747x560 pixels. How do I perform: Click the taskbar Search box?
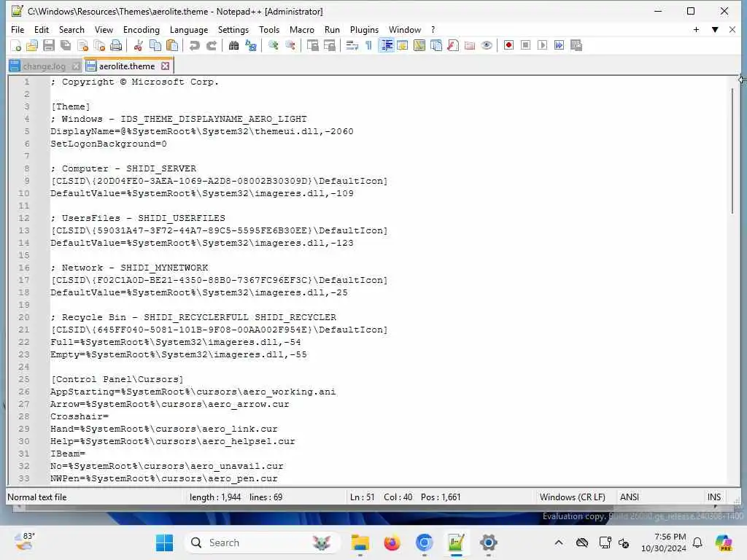pyautogui.click(x=262, y=542)
